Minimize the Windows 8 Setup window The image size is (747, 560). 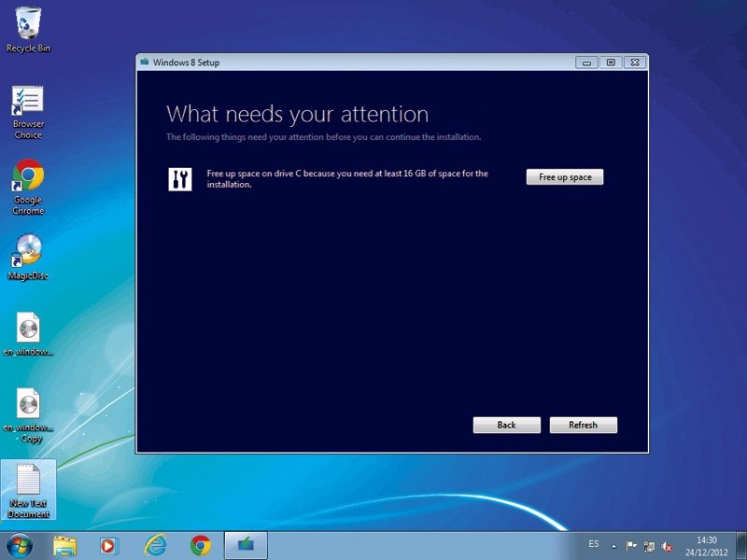(x=587, y=63)
